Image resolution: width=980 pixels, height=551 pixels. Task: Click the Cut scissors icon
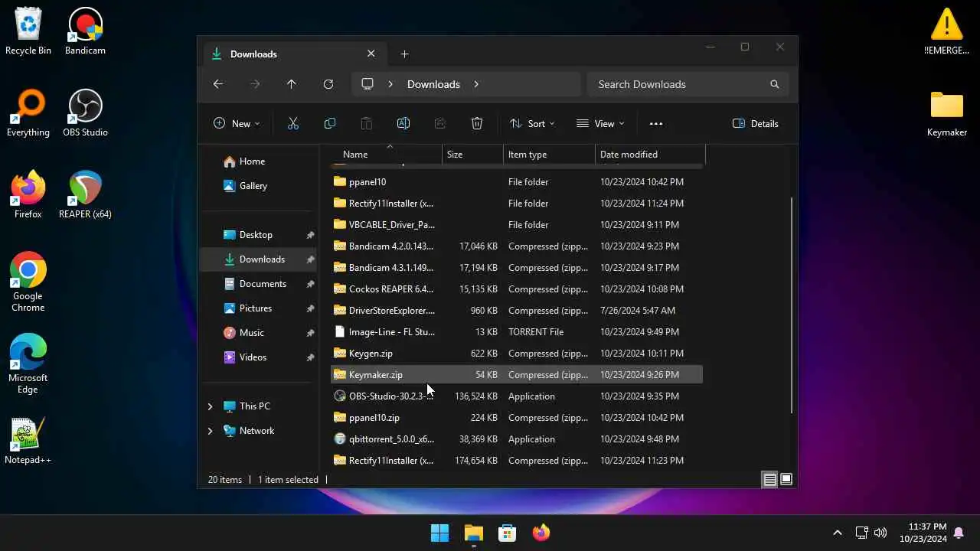pos(292,123)
